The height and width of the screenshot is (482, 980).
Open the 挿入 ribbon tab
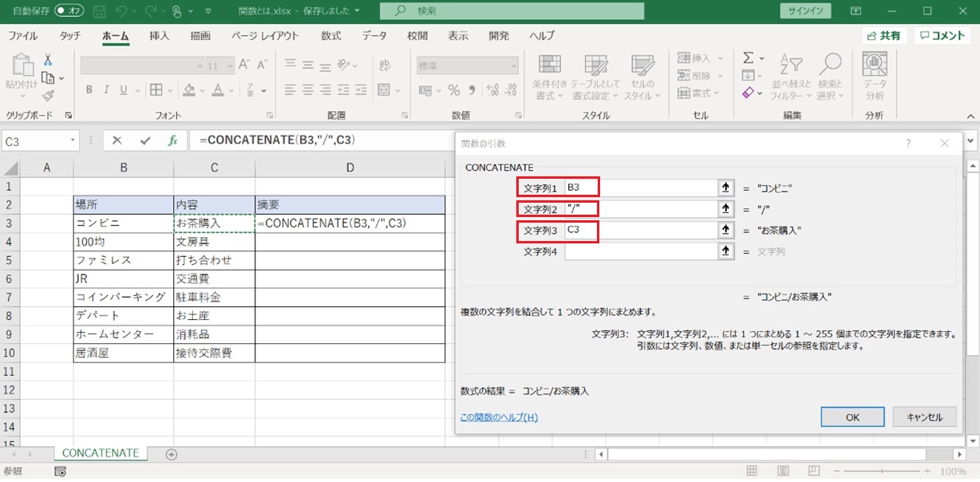[159, 36]
